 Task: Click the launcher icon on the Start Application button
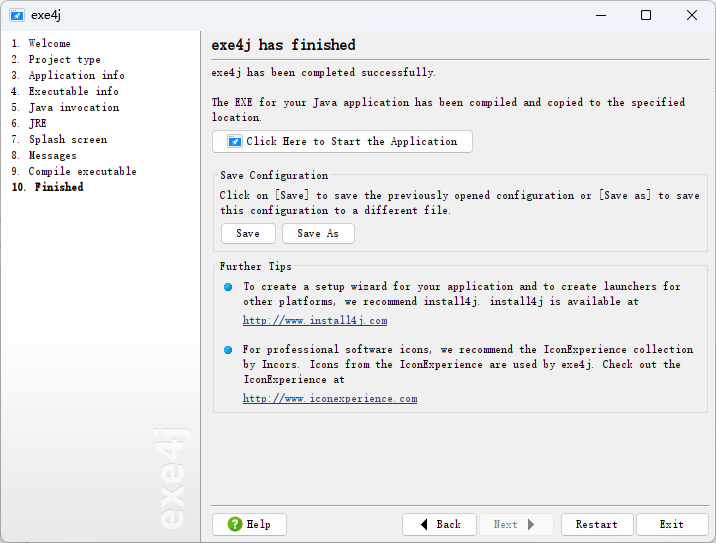click(235, 141)
